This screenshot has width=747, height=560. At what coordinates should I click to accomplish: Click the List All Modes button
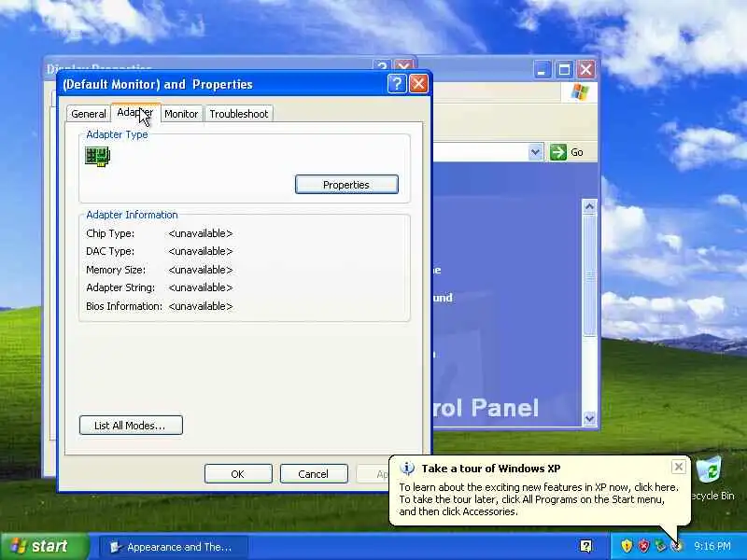(131, 426)
